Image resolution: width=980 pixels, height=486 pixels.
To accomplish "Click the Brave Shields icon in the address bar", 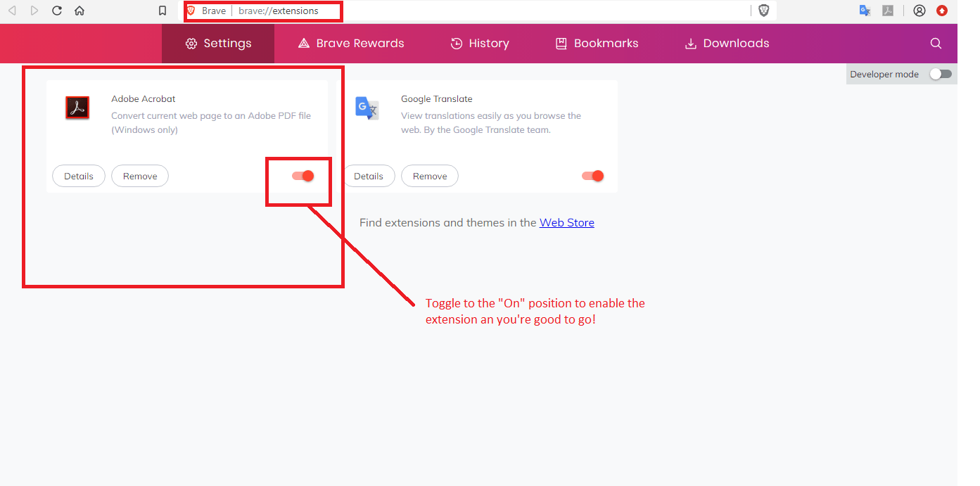I will pyautogui.click(x=764, y=11).
